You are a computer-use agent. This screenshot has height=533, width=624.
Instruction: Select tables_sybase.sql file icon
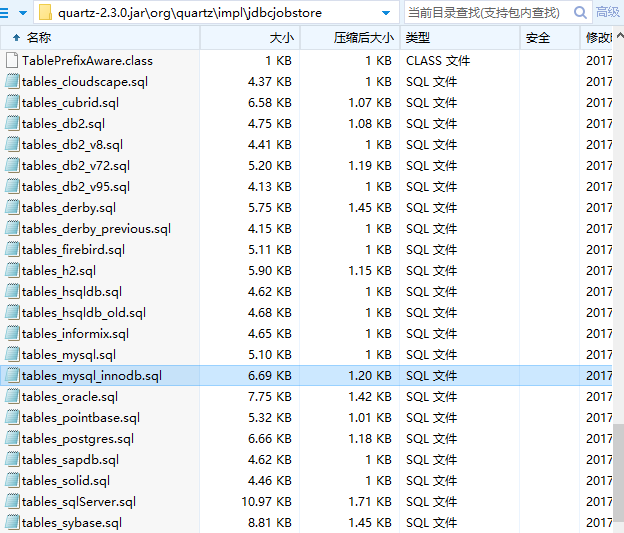12,523
